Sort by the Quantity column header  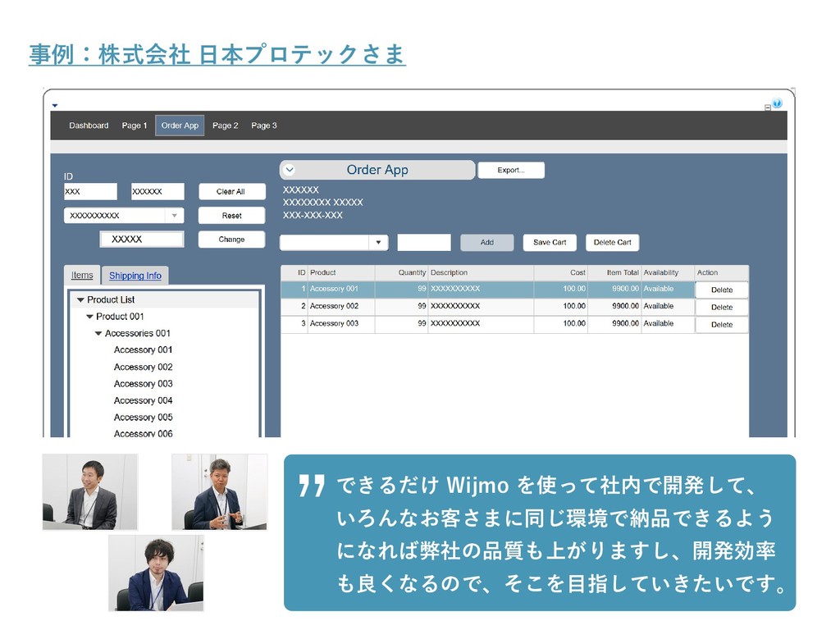pyautogui.click(x=401, y=272)
